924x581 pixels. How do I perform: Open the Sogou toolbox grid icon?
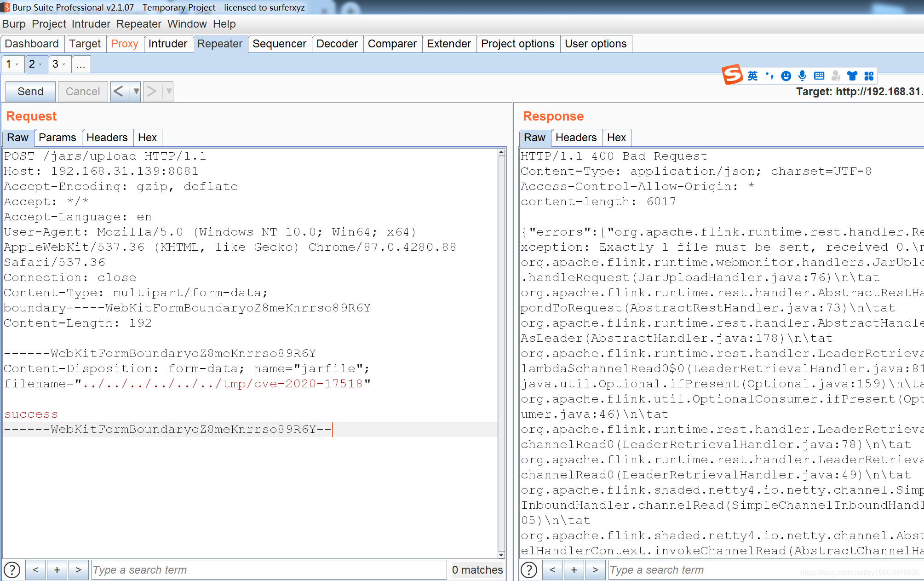tap(869, 76)
